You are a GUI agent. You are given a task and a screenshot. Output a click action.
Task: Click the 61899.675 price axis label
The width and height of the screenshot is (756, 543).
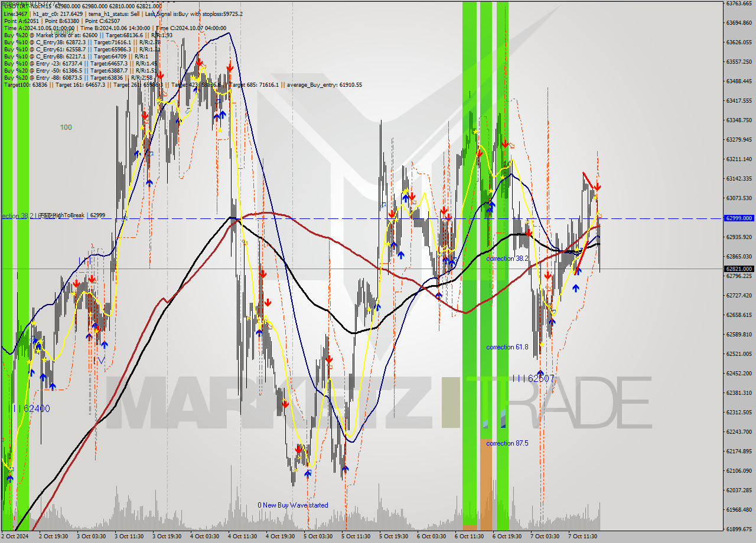738,529
